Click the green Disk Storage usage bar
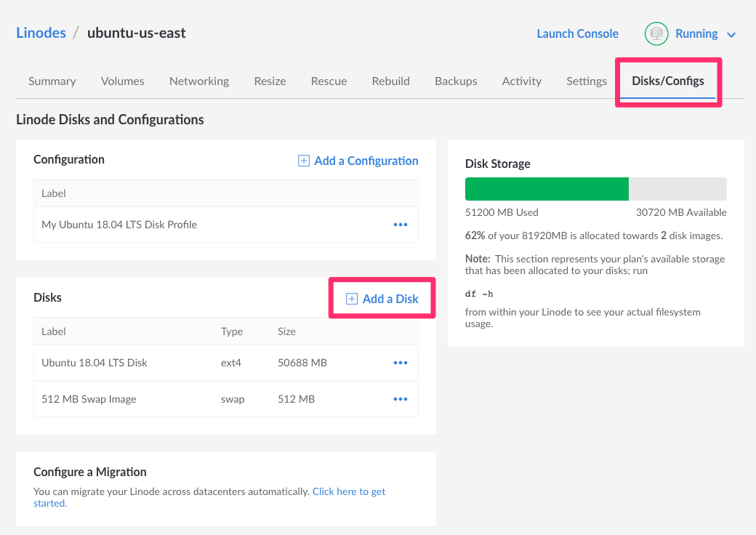 [x=547, y=188]
